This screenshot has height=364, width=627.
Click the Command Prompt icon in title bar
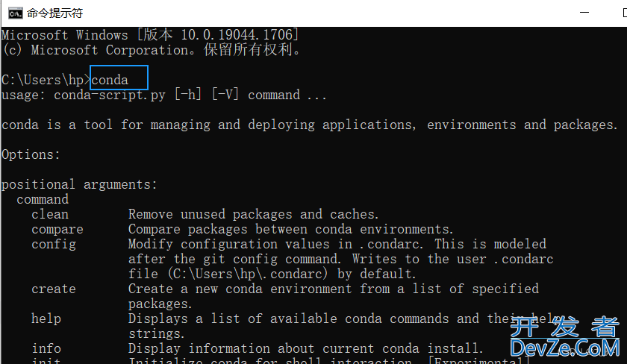point(16,13)
